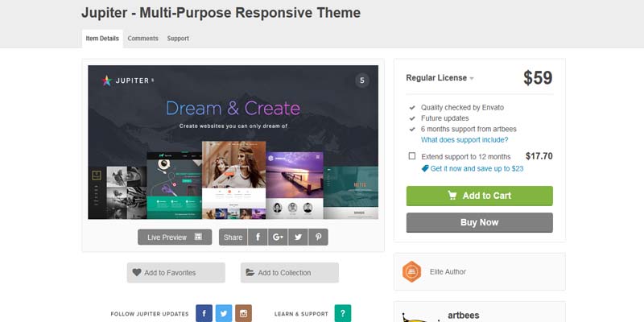Click the FOLLOW JUPITER UPDATES label
The width and height of the screenshot is (644, 322).
tap(150, 314)
